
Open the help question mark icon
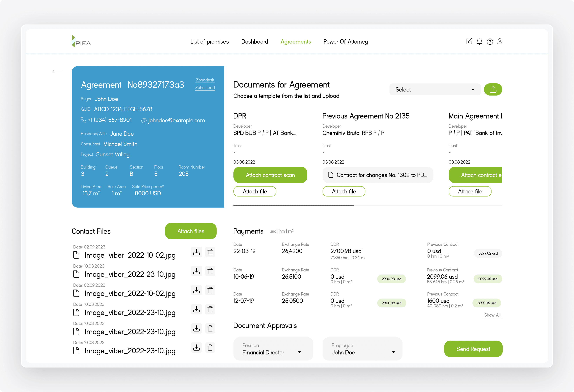pyautogui.click(x=490, y=41)
